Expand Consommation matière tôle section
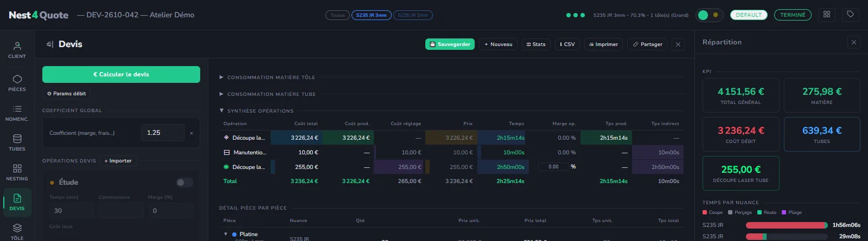This screenshot has height=241, width=868. point(267,77)
